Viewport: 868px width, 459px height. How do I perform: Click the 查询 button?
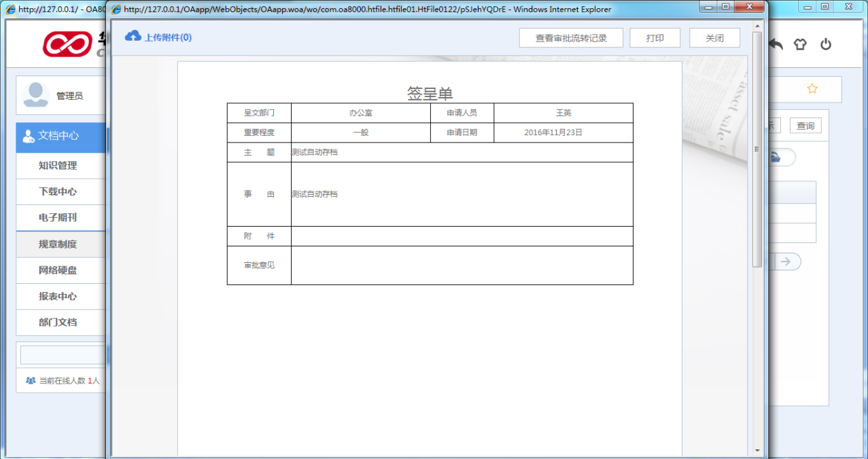(805, 125)
